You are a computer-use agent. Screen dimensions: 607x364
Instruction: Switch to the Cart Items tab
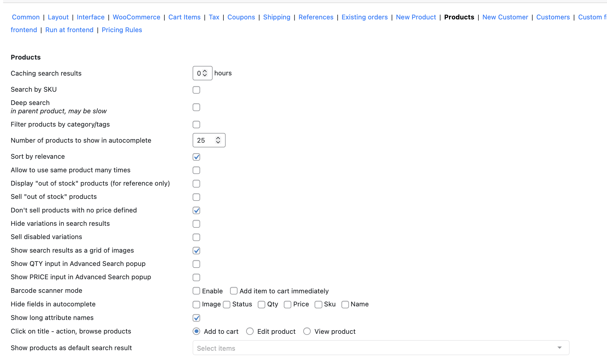[x=184, y=17]
